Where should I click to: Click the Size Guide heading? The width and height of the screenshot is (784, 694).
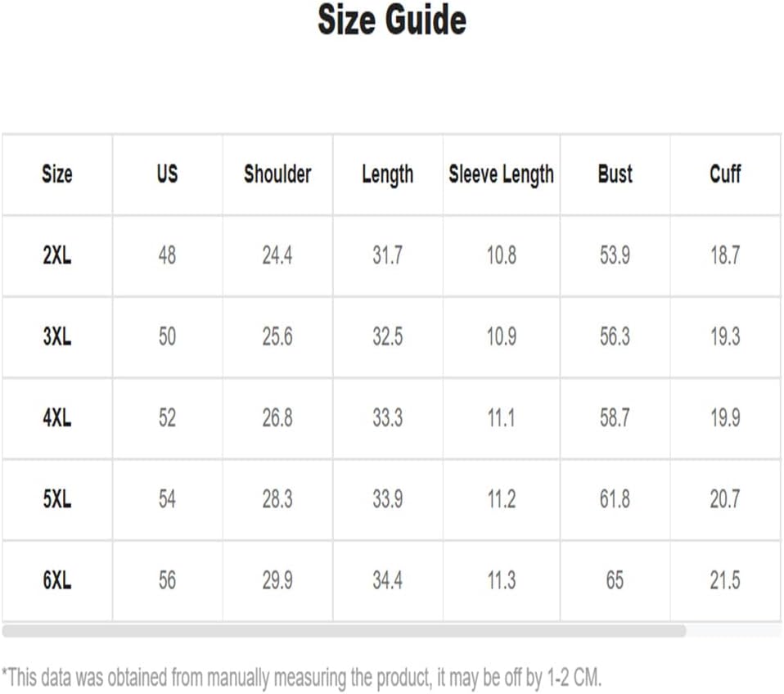pyautogui.click(x=392, y=20)
